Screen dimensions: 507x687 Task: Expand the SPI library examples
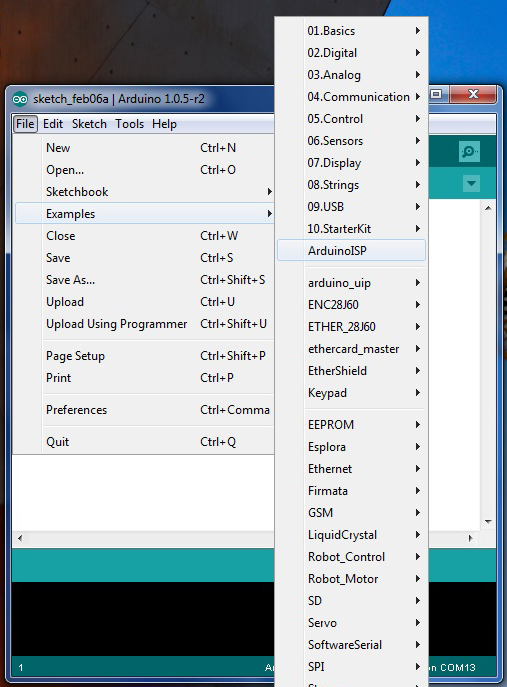tap(351, 667)
